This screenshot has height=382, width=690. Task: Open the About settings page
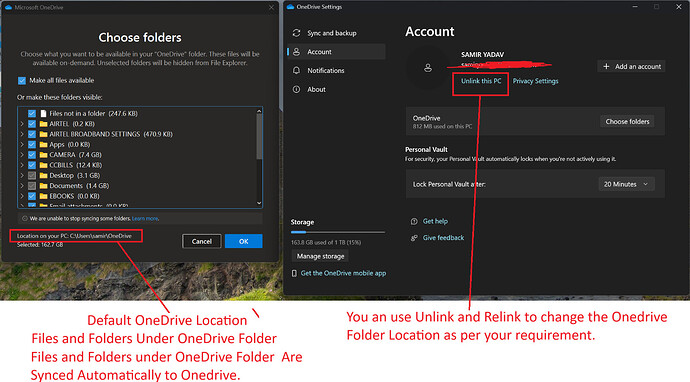point(336,89)
